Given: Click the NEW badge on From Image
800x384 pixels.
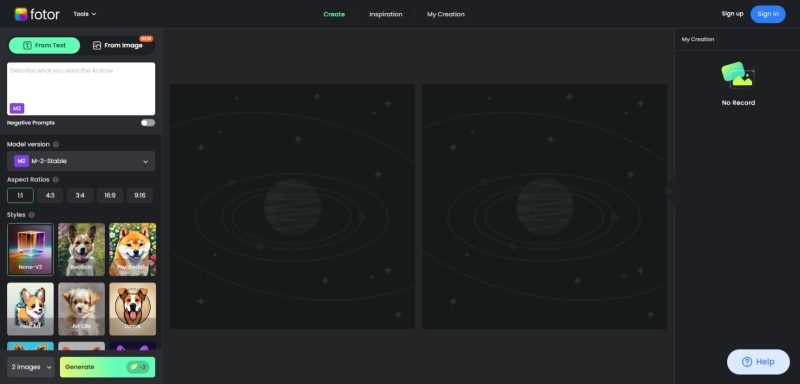Looking at the screenshot, I should (x=146, y=38).
